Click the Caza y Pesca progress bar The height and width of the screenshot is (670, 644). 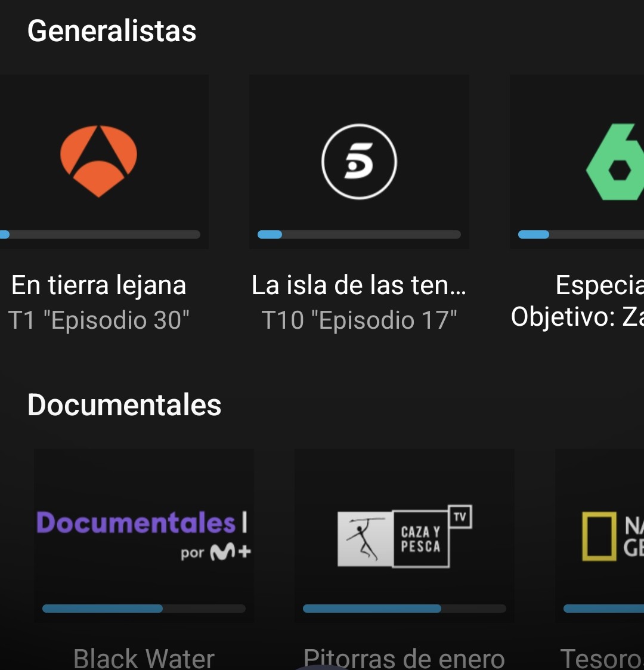coord(404,609)
